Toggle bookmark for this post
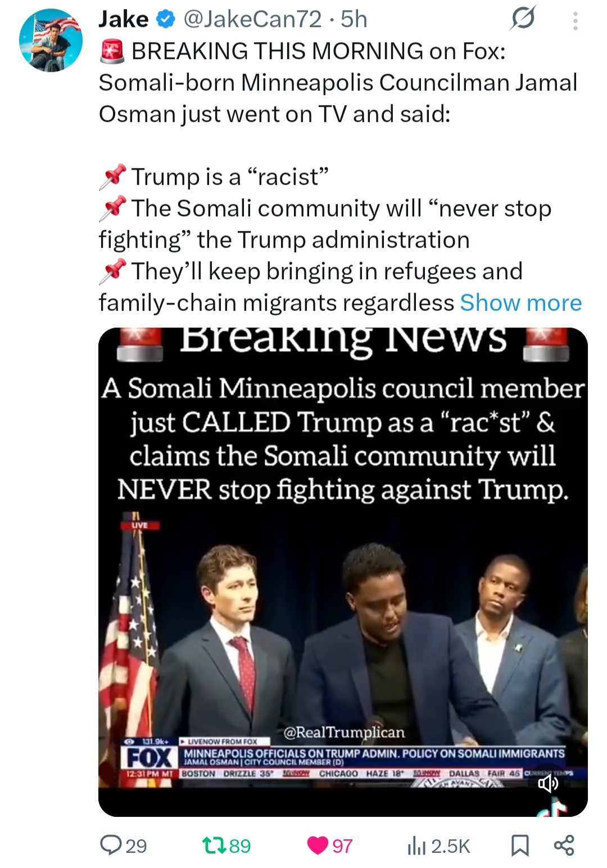Image resolution: width=607 pixels, height=868 pixels. pyautogui.click(x=520, y=846)
